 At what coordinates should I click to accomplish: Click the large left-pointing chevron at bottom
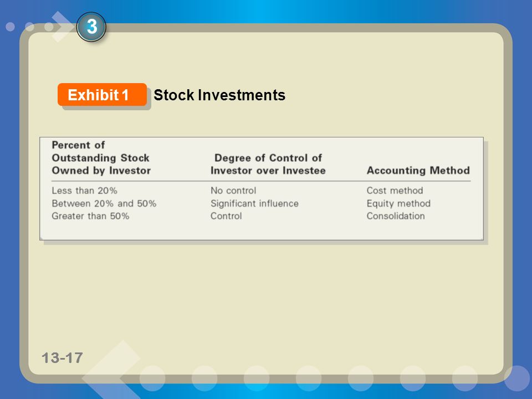112,370
